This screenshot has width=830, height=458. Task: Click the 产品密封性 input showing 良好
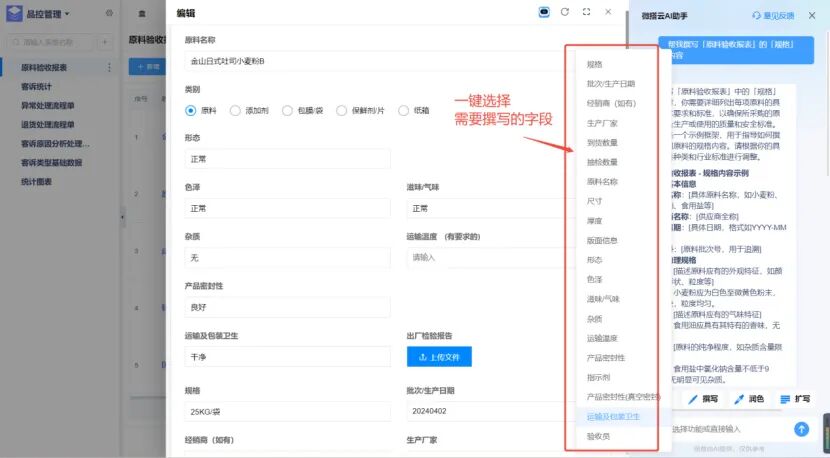pos(287,307)
